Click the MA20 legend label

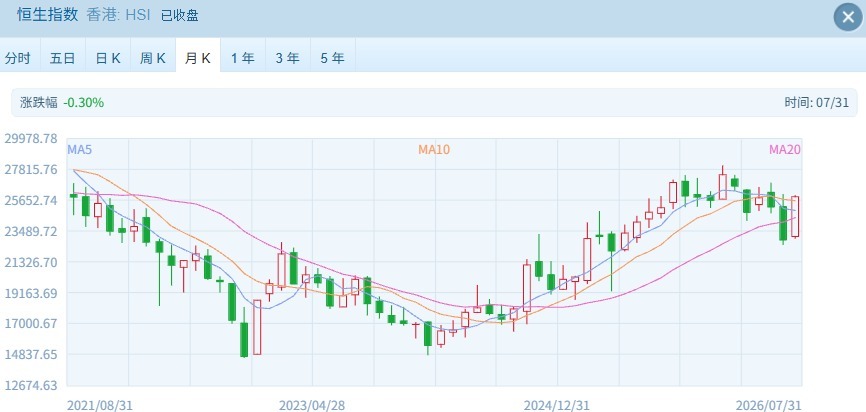[x=785, y=150]
